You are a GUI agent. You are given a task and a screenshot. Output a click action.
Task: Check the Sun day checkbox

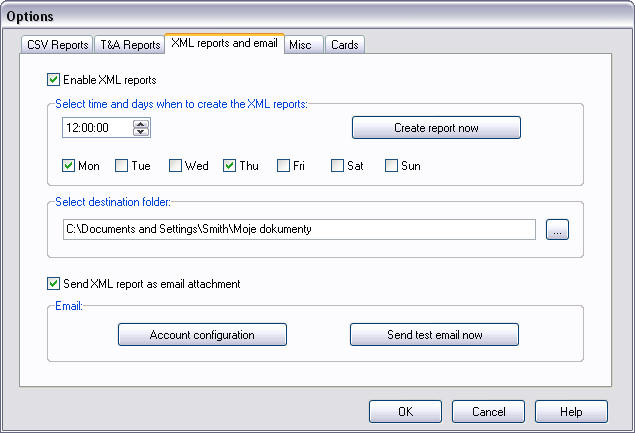[x=392, y=166]
